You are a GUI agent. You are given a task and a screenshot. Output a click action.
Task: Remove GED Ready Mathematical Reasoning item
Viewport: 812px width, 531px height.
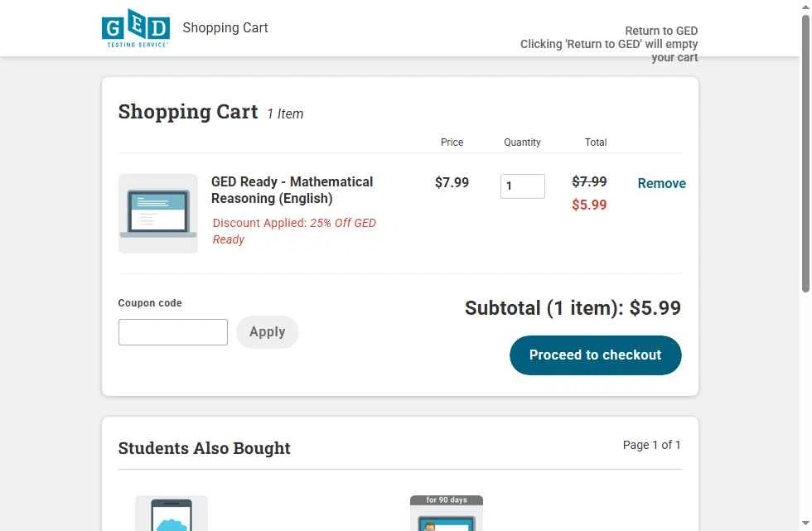[x=661, y=184]
